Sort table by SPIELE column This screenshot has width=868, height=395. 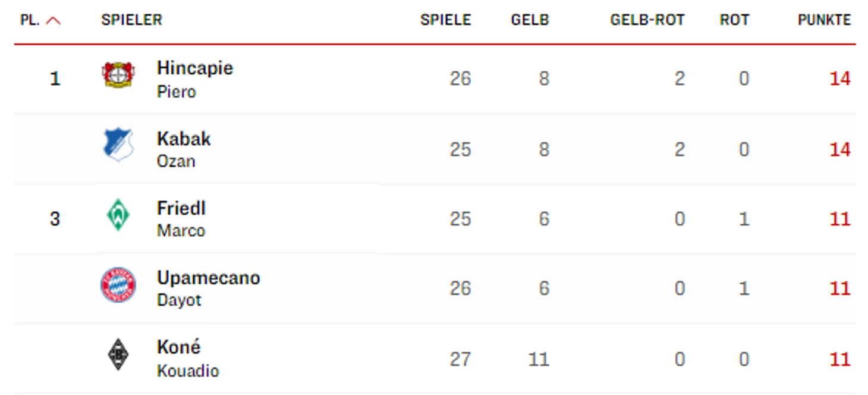[x=445, y=20]
